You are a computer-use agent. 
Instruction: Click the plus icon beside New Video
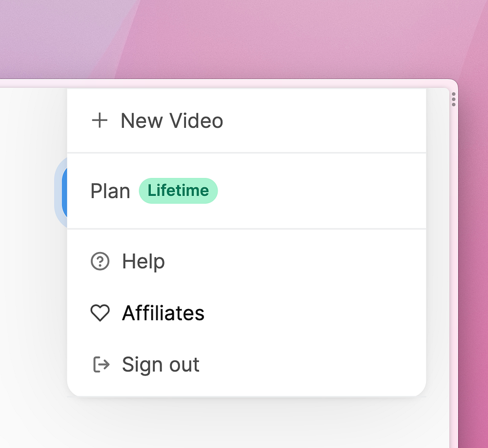(x=100, y=120)
